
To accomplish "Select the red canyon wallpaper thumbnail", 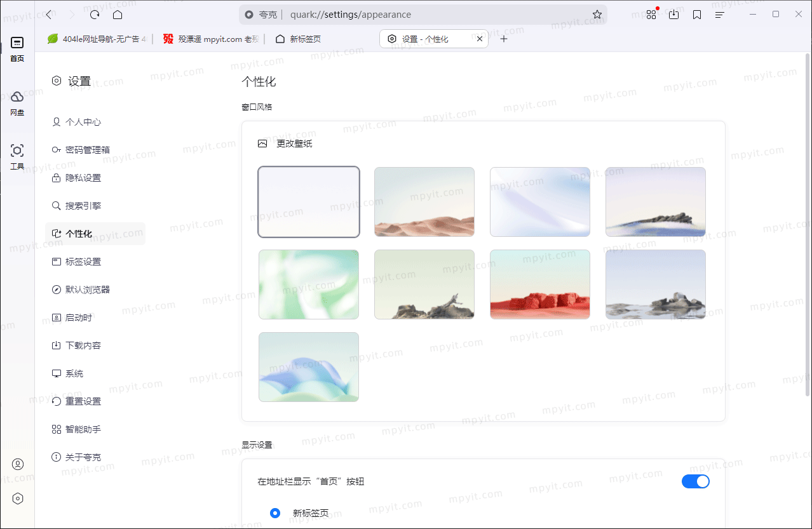I will [539, 284].
